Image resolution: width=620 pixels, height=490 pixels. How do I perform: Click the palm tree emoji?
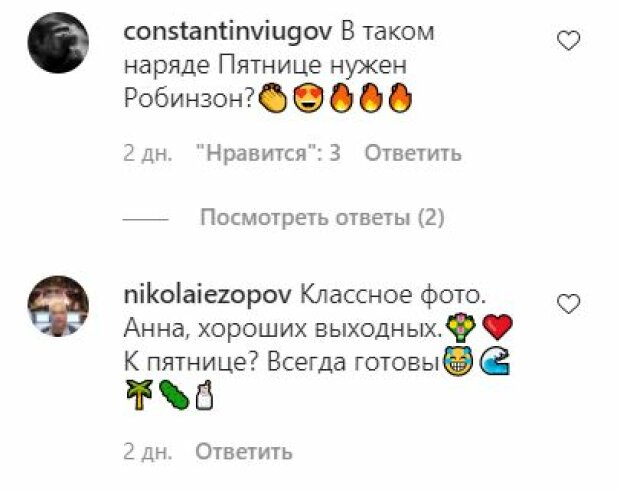[x=139, y=394]
